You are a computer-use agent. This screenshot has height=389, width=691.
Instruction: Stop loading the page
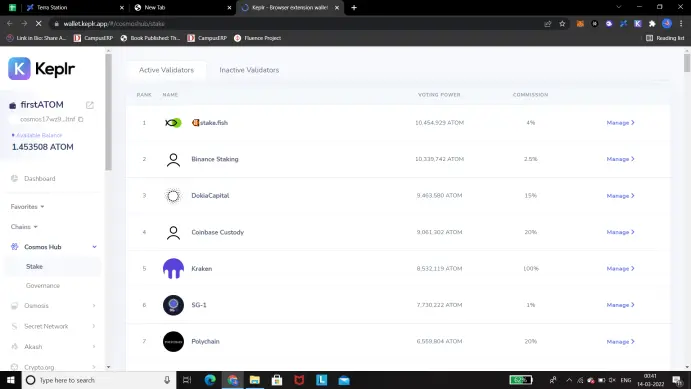38,24
